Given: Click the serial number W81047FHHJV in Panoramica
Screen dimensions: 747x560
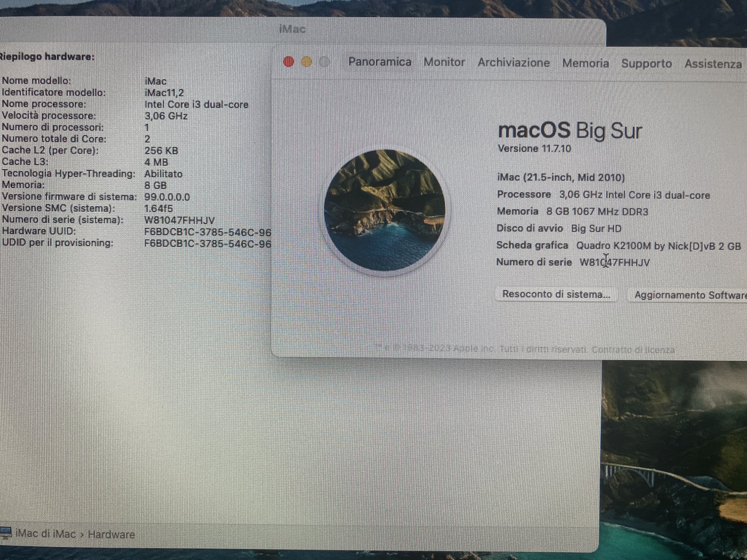Looking at the screenshot, I should click(614, 262).
